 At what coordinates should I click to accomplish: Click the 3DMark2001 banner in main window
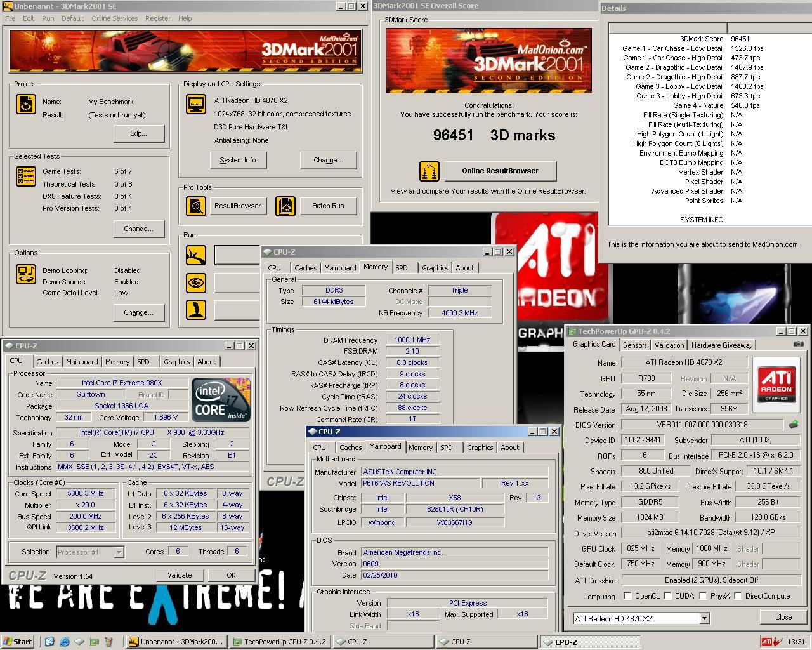[x=185, y=51]
